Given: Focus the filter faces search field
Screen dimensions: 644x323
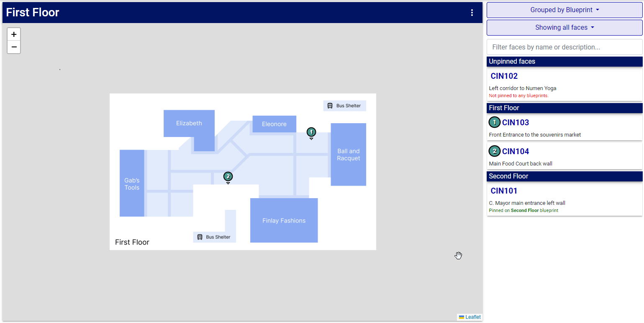Looking at the screenshot, I should point(564,47).
